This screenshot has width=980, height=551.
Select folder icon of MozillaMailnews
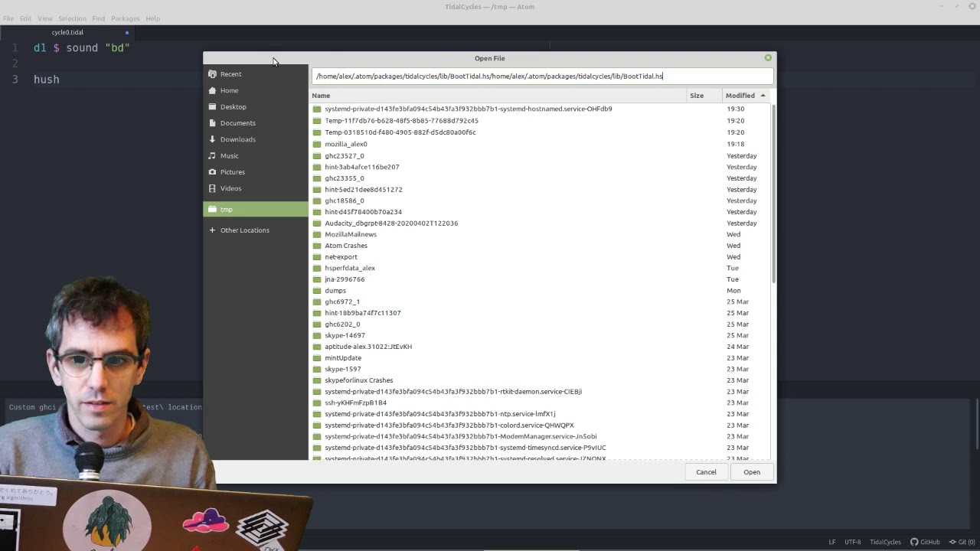(x=317, y=234)
